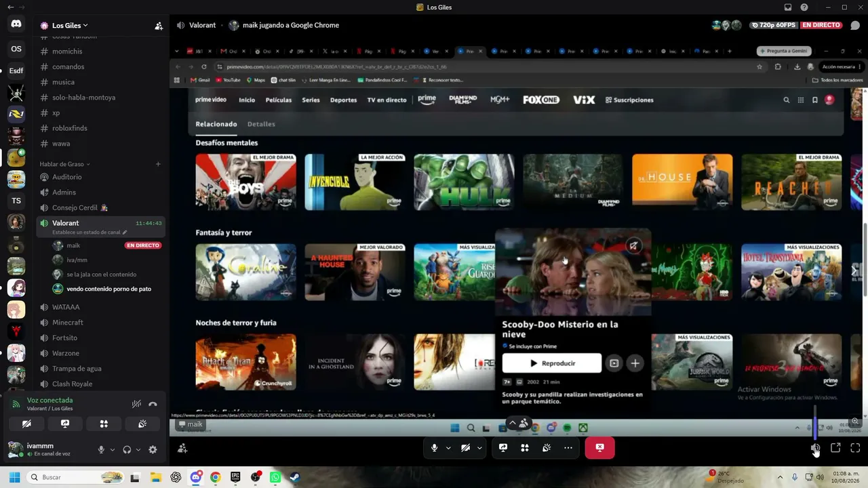Open more options ellipsis in stream control bar
Viewport: 868px width, 488px height.
point(568,447)
